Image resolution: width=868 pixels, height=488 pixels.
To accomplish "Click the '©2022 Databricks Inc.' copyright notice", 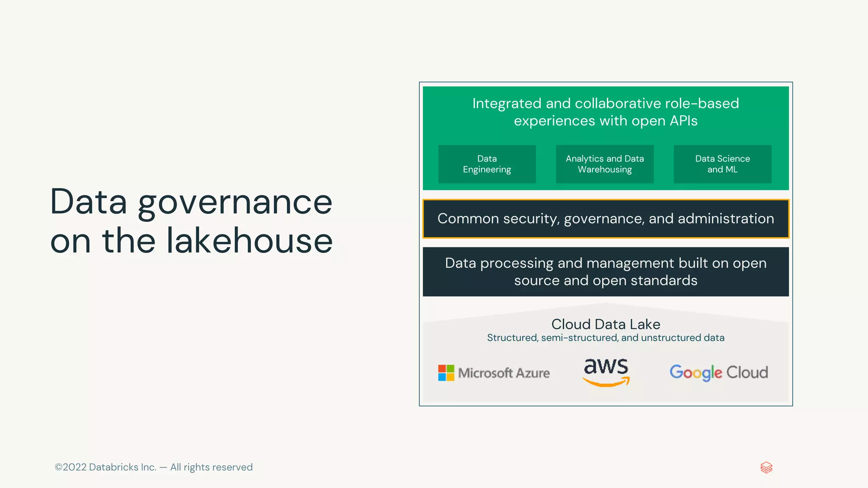I will pyautogui.click(x=154, y=467).
